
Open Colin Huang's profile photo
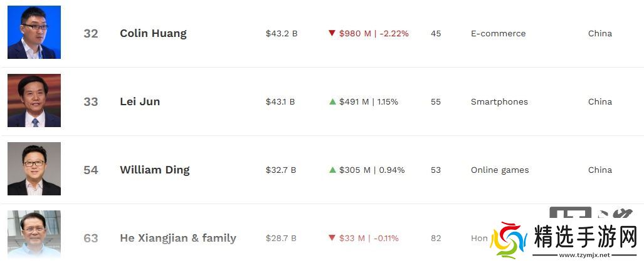[34, 33]
